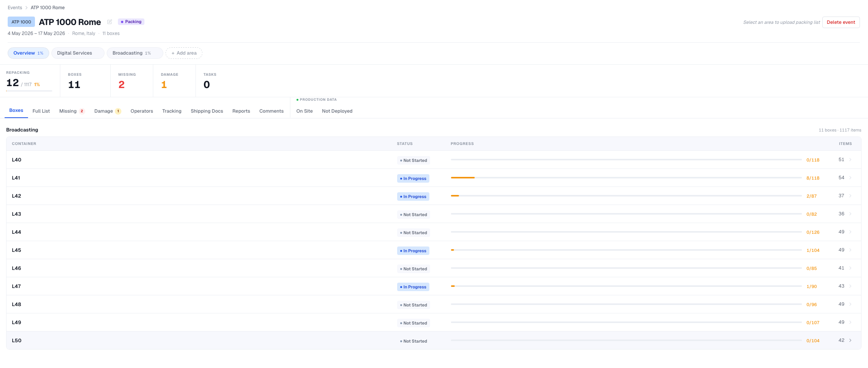This screenshot has width=868, height=368.
Task: Click the Packing status badge
Action: [x=131, y=22]
